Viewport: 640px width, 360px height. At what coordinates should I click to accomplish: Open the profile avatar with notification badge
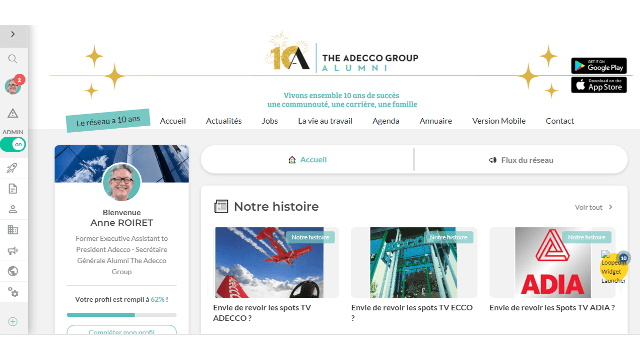13,86
